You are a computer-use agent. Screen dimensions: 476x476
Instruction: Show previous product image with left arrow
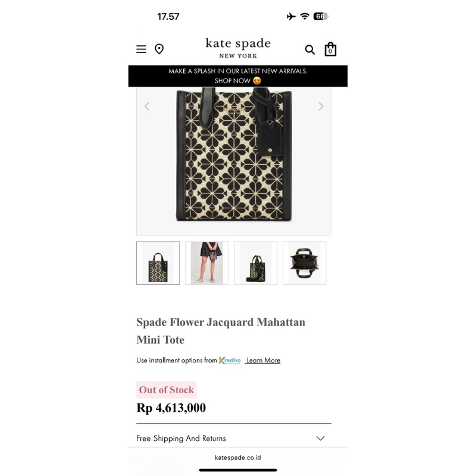(x=147, y=107)
